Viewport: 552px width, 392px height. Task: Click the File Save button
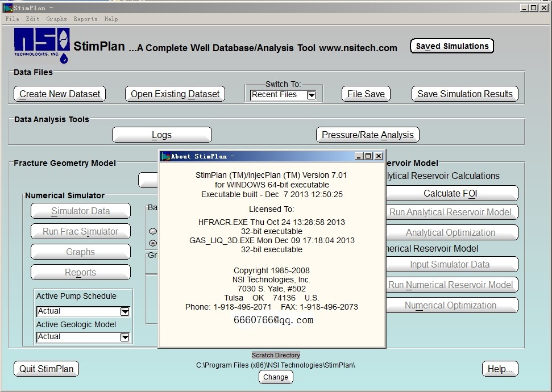366,94
